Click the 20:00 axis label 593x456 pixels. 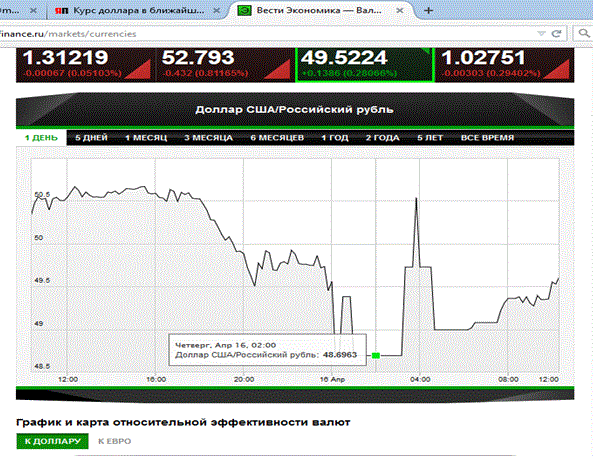(x=244, y=379)
